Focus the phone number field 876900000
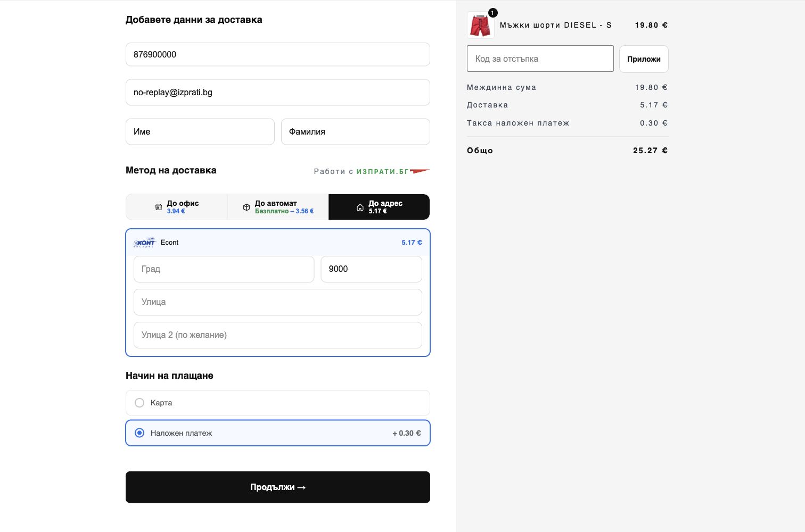 278,54
